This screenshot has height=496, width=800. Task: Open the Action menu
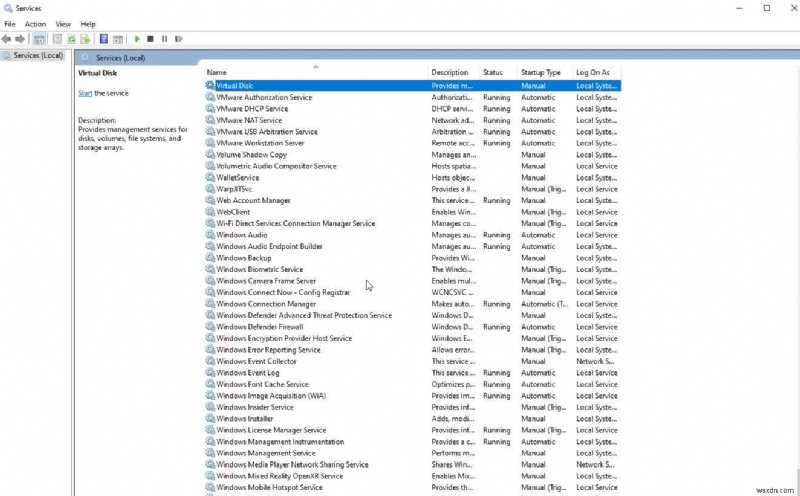(x=35, y=24)
